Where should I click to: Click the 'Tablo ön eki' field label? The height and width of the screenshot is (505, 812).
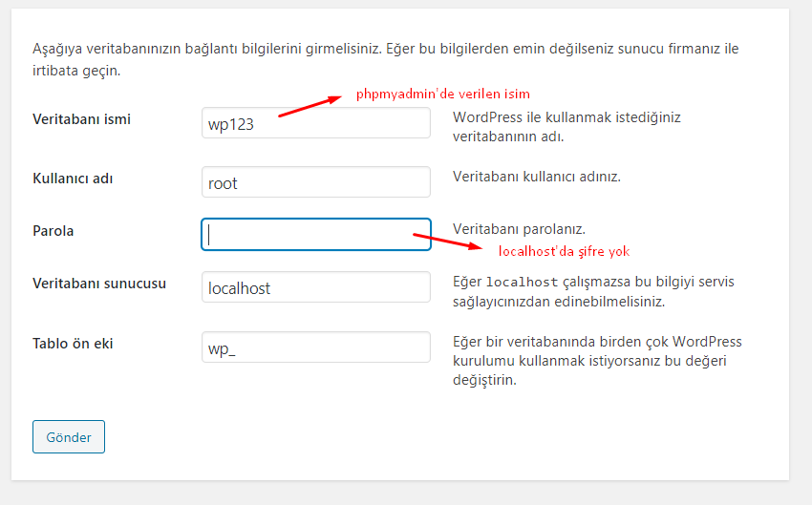tap(73, 343)
